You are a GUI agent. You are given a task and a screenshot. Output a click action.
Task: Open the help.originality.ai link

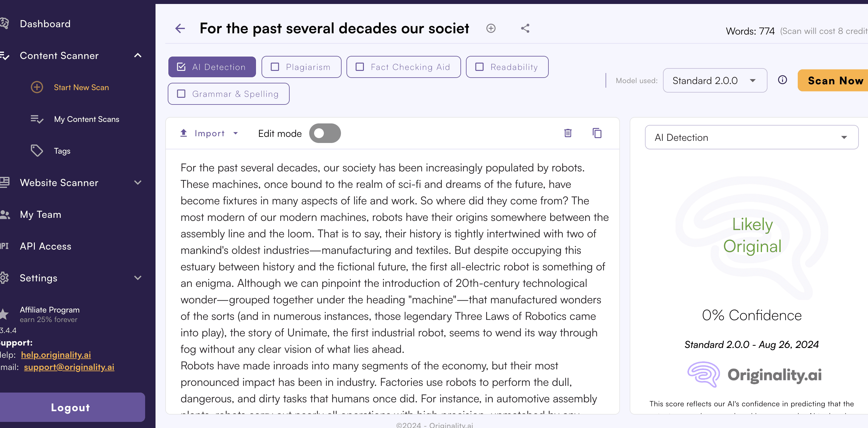56,355
